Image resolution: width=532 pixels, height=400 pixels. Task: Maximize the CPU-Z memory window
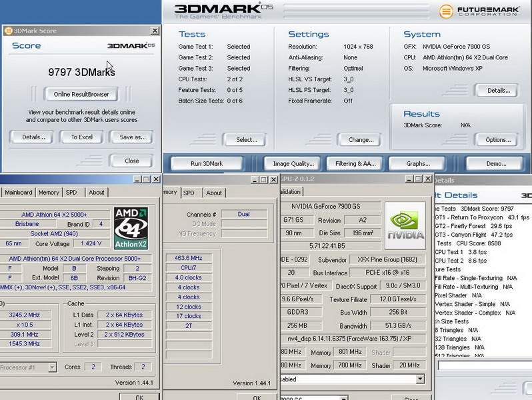click(264, 179)
